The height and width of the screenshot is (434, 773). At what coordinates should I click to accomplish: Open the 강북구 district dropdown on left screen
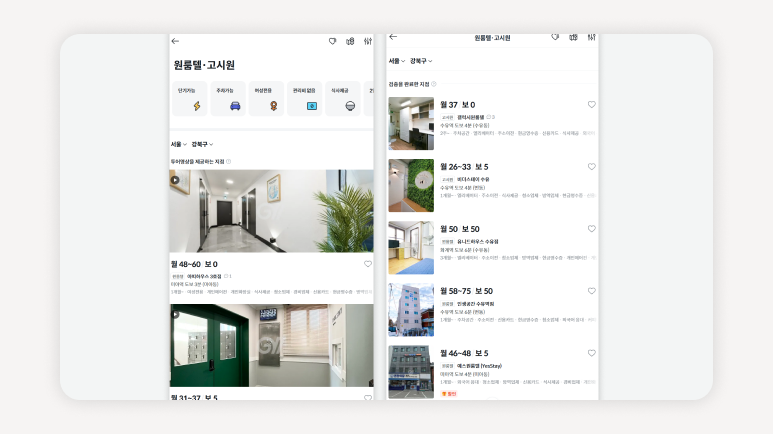[x=202, y=144]
